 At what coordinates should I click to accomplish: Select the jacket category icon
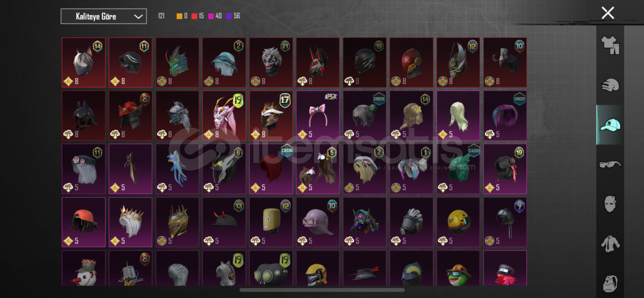pos(610,244)
